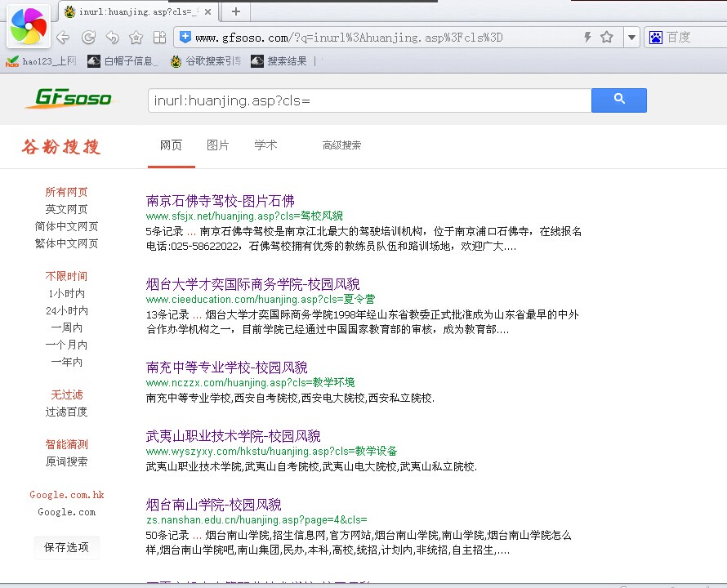This screenshot has height=588, width=727.
Task: Expand the address bar dropdown arrow
Action: click(x=631, y=37)
